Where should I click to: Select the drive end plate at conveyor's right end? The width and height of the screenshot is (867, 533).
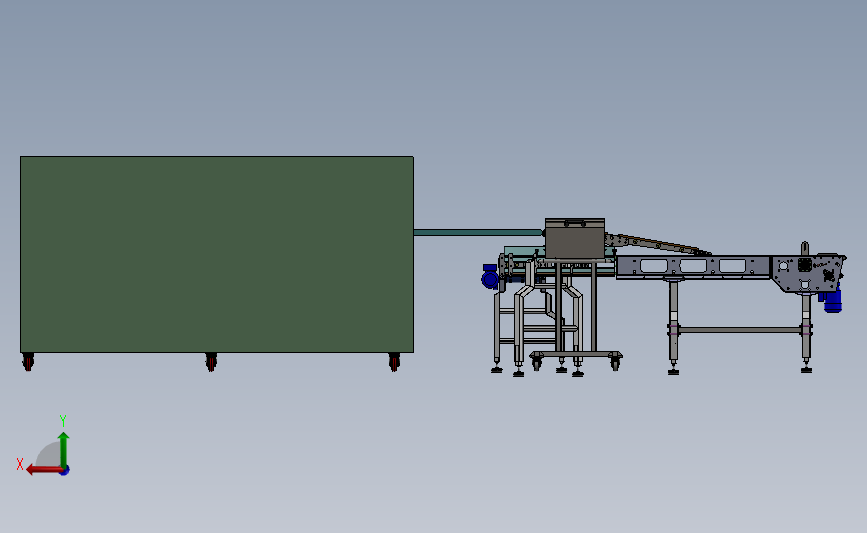pos(807,273)
